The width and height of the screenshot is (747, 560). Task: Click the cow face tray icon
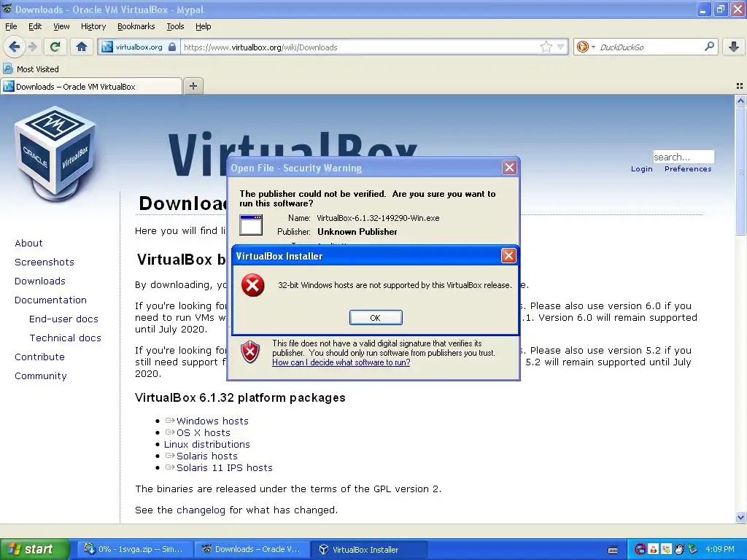coord(679,549)
